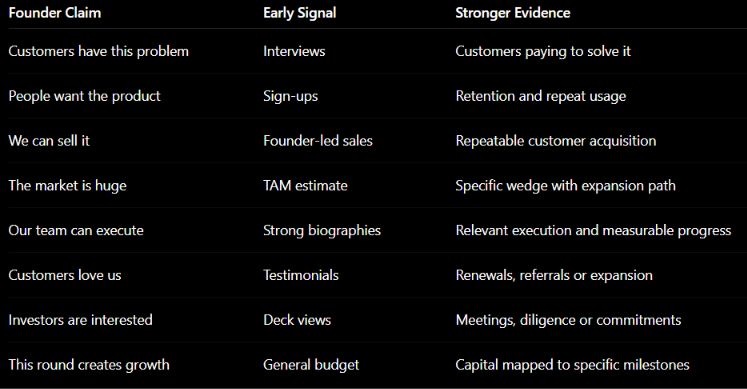
Task: Click the TAM estimate cell
Action: [x=305, y=186]
